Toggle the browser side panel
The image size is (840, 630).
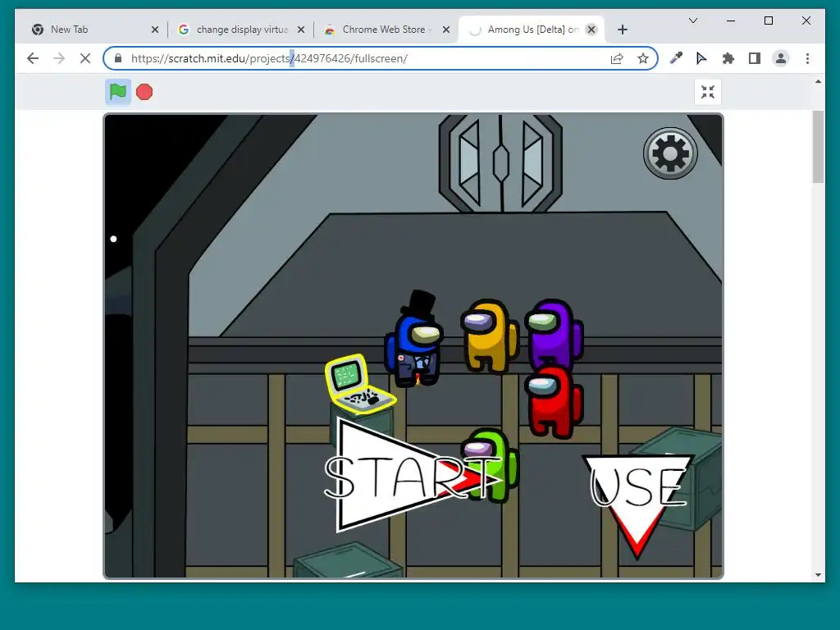point(755,58)
